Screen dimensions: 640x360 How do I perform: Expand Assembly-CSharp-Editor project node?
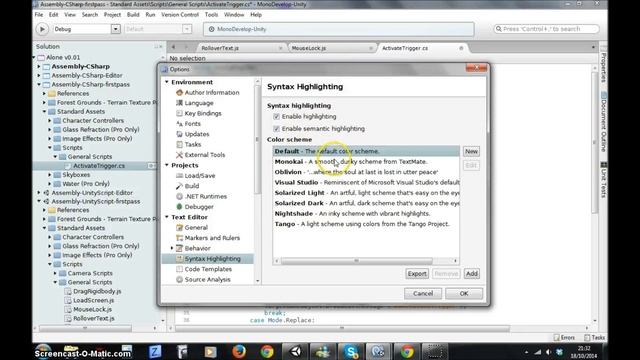coord(39,76)
